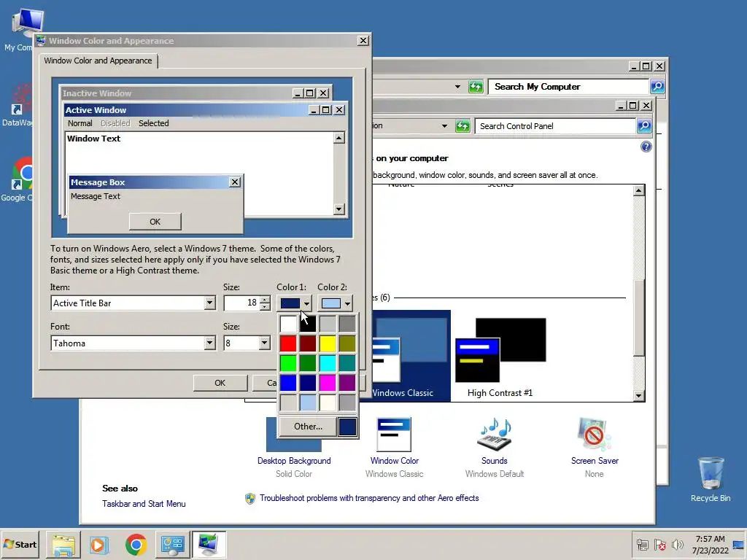Screen dimensions: 747x560
Task: Click Control Panel search magnifier icon
Action: 644,126
